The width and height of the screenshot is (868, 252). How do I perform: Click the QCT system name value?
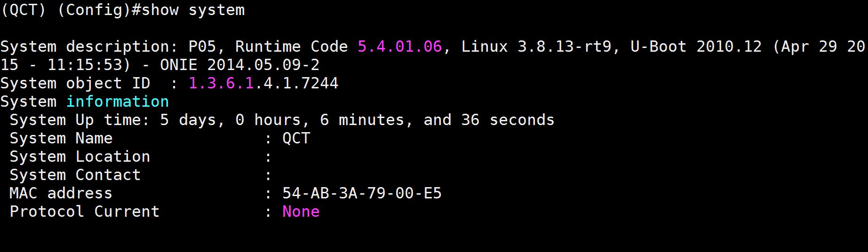[x=296, y=138]
